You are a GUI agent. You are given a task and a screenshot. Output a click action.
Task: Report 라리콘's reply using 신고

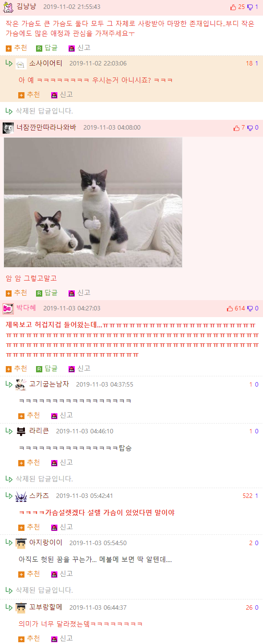(x=62, y=462)
